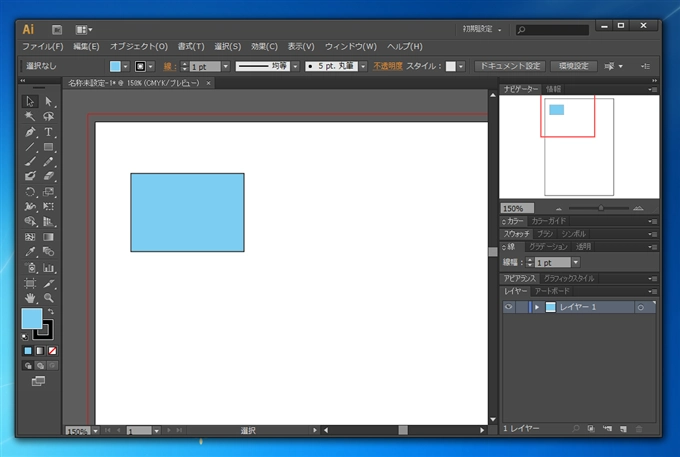
Task: Select the Pen tool
Action: [x=30, y=132]
